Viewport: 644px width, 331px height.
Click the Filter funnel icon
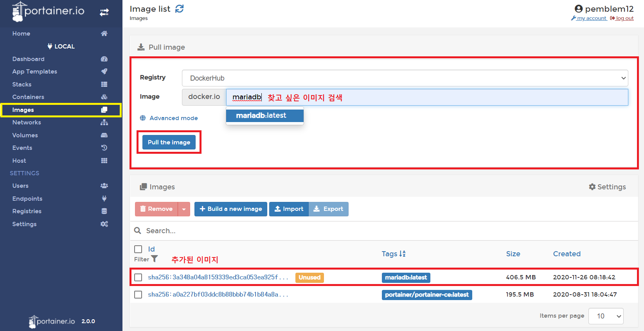(x=155, y=259)
